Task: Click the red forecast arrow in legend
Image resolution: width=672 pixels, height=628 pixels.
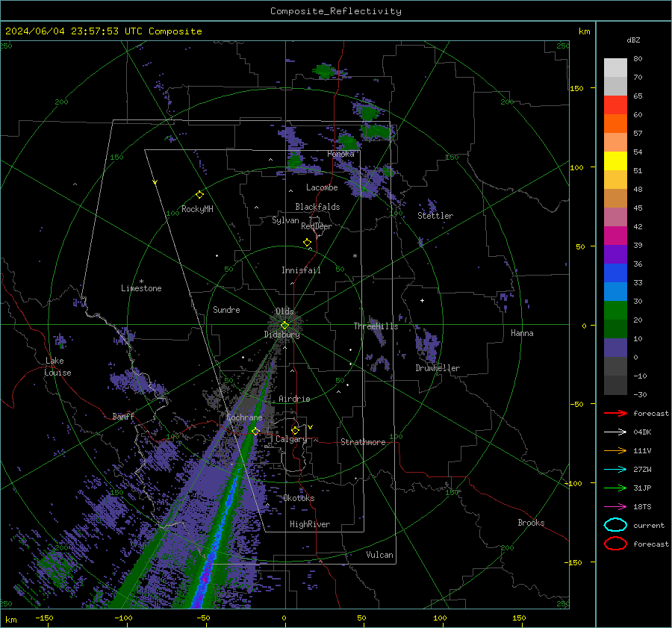Action: point(615,413)
